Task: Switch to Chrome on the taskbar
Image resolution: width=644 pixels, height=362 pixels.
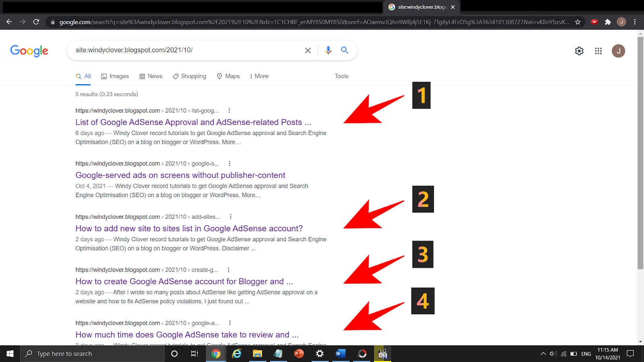Action: (x=216, y=354)
